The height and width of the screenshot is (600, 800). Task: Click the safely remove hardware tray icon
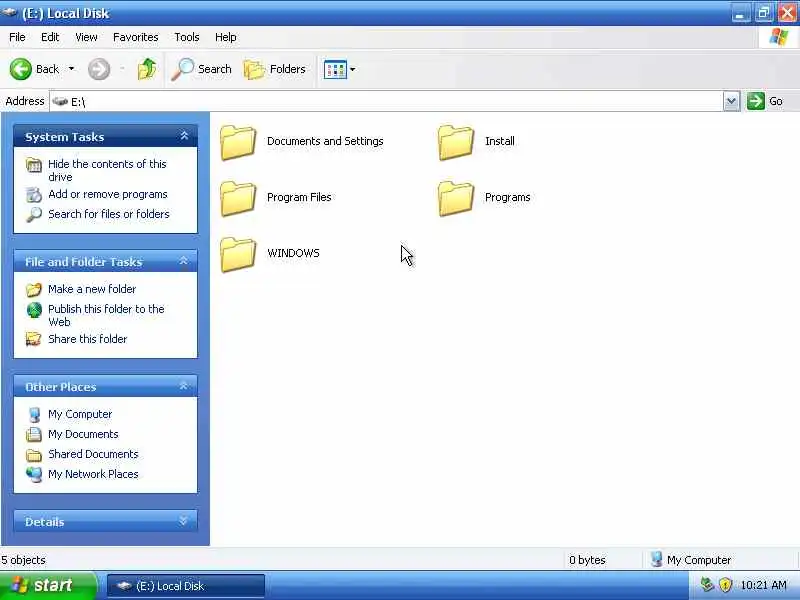point(707,585)
